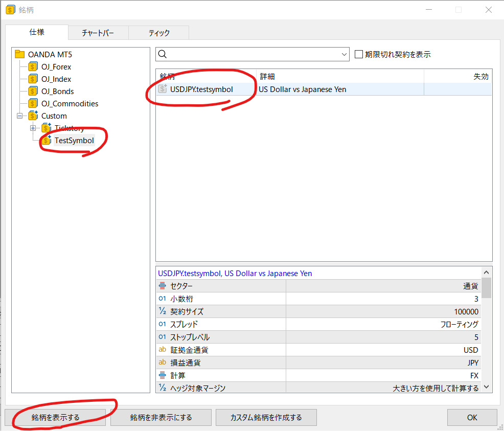Enable the 期限切れ契約を表示 checkbox
504x431 pixels.
click(x=359, y=54)
